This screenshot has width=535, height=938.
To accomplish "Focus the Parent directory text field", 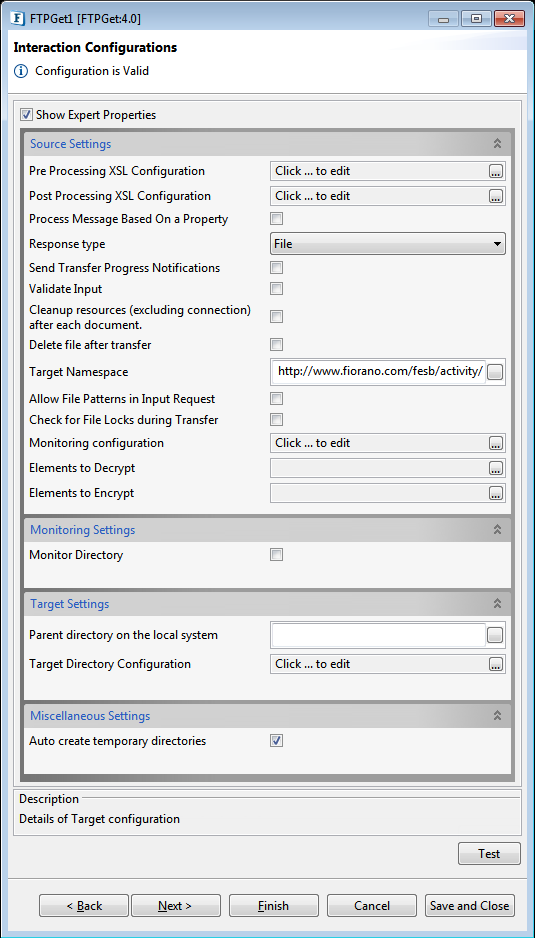I will pos(378,636).
